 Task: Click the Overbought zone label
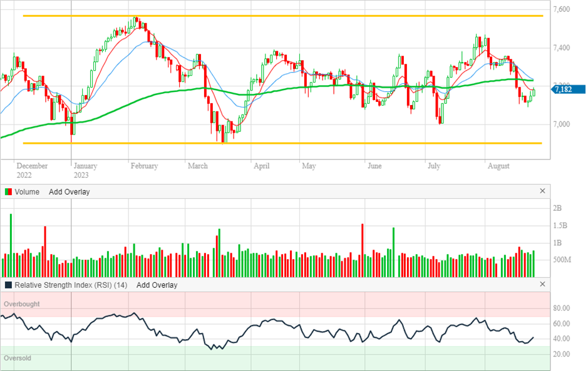click(22, 304)
